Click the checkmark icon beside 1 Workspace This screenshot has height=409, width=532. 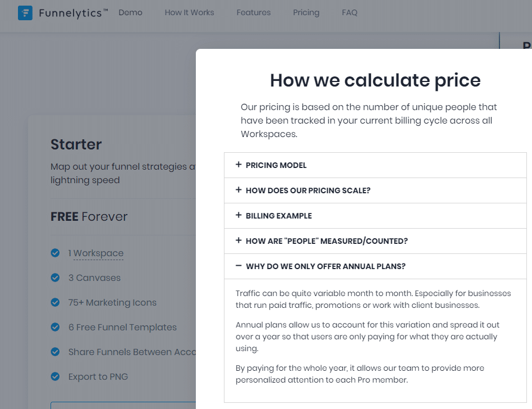[55, 253]
